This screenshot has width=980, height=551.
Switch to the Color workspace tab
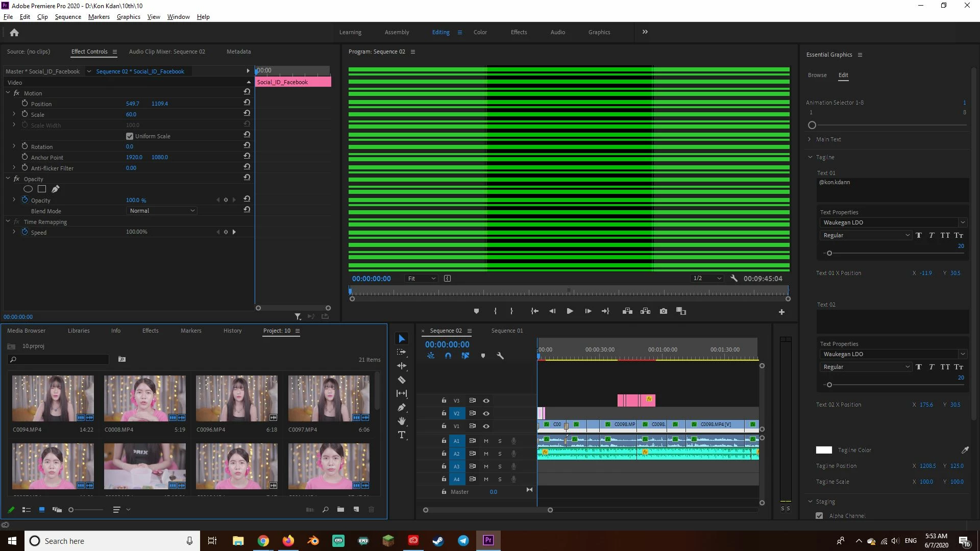480,32
